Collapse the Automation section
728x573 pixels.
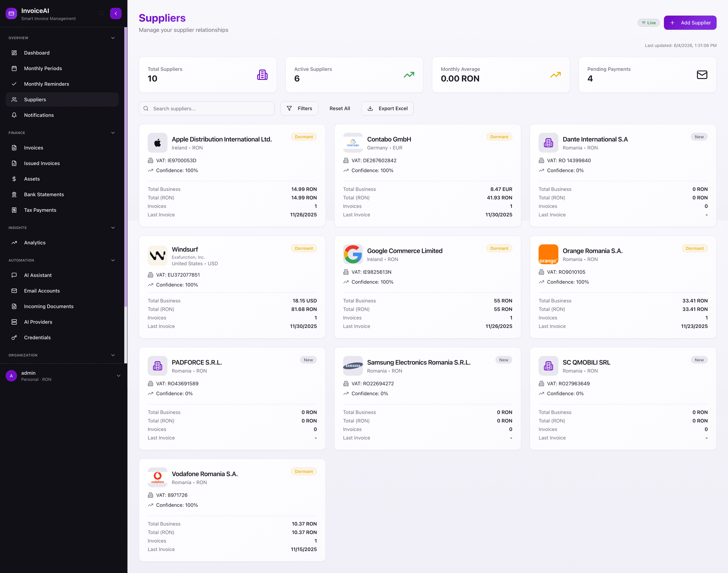coord(113,260)
